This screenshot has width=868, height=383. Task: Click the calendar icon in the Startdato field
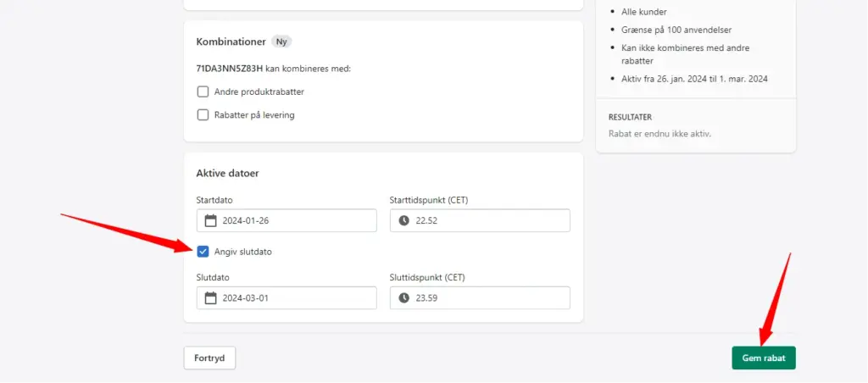coord(210,221)
